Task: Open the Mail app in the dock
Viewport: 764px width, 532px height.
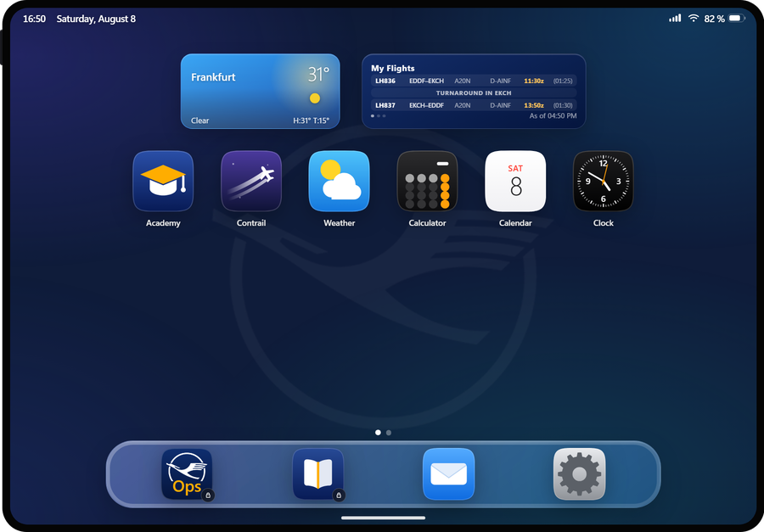Action: click(x=449, y=474)
